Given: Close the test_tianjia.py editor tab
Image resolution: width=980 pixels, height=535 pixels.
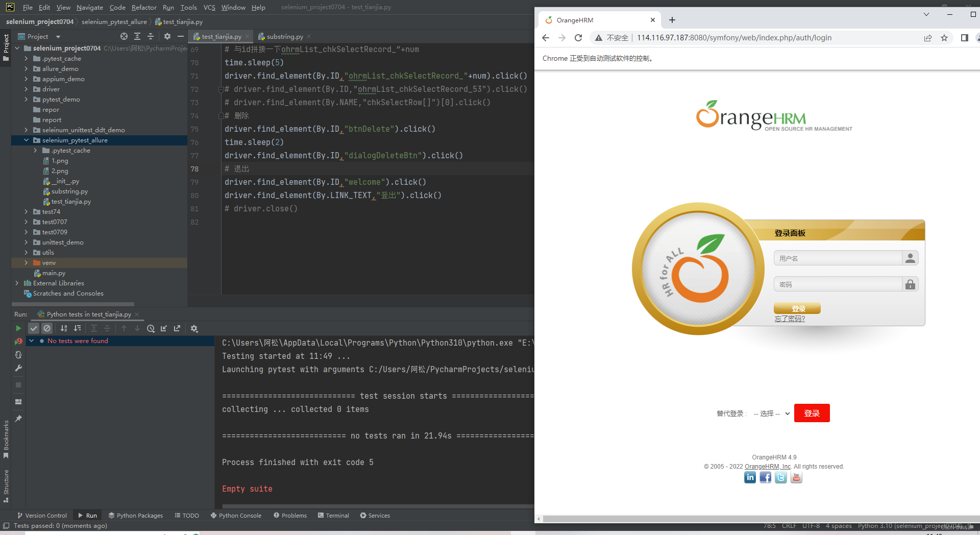Looking at the screenshot, I should click(x=247, y=36).
